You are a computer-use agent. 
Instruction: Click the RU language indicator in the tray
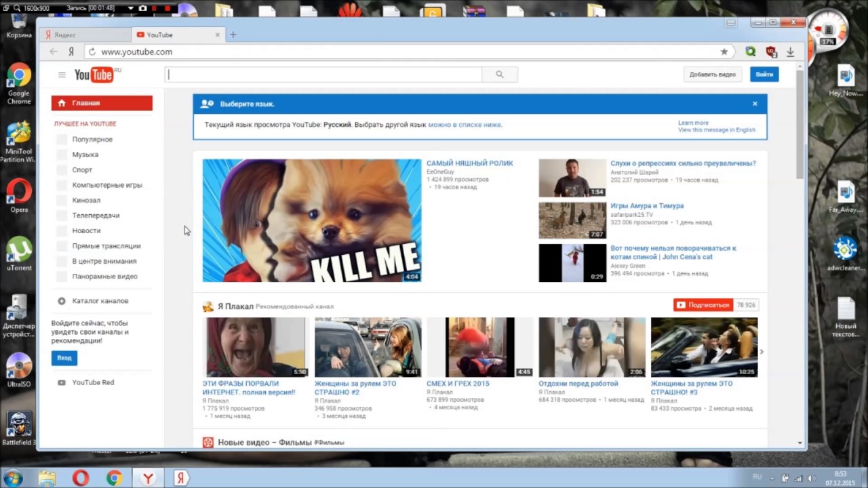[x=757, y=478]
